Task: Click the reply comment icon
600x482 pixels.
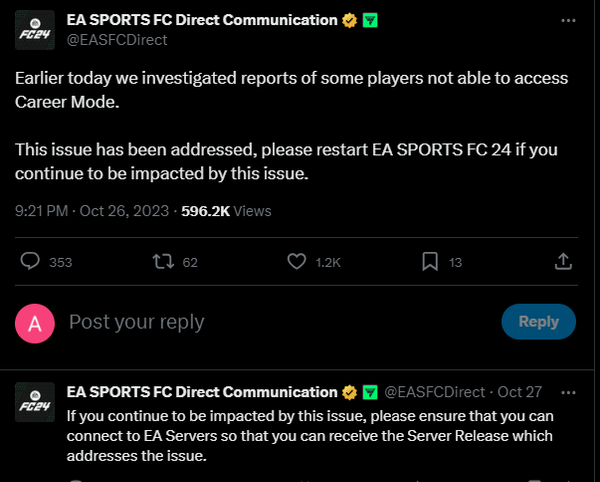Action: pos(31,262)
